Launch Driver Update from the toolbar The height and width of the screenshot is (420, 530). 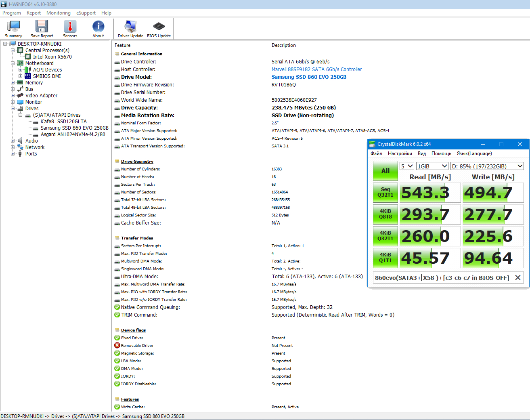click(130, 29)
